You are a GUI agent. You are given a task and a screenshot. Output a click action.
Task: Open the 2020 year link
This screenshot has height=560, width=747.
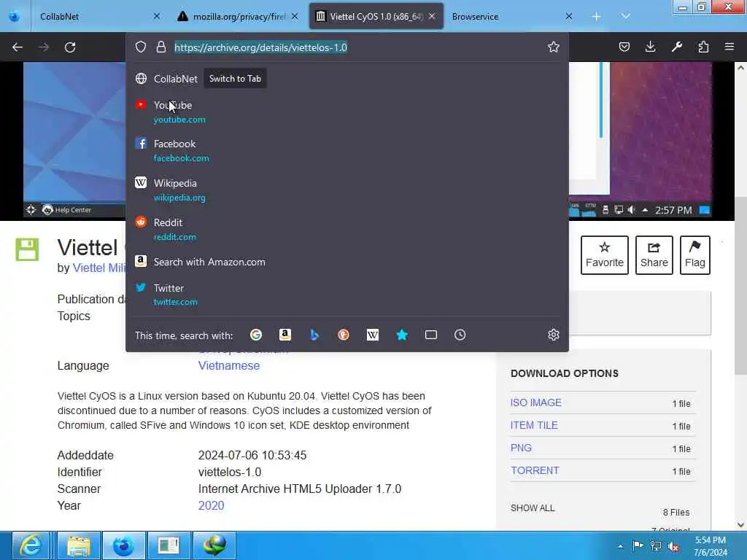tap(211, 506)
